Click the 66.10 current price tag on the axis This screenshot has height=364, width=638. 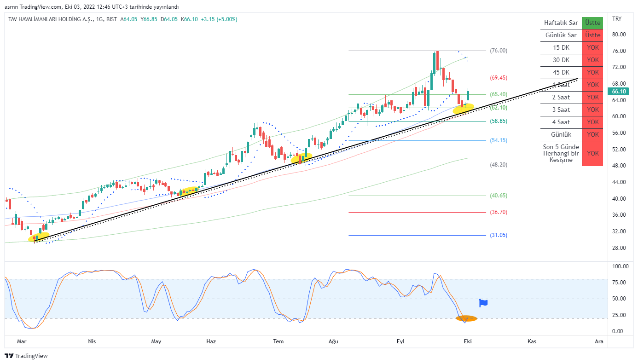pyautogui.click(x=617, y=92)
